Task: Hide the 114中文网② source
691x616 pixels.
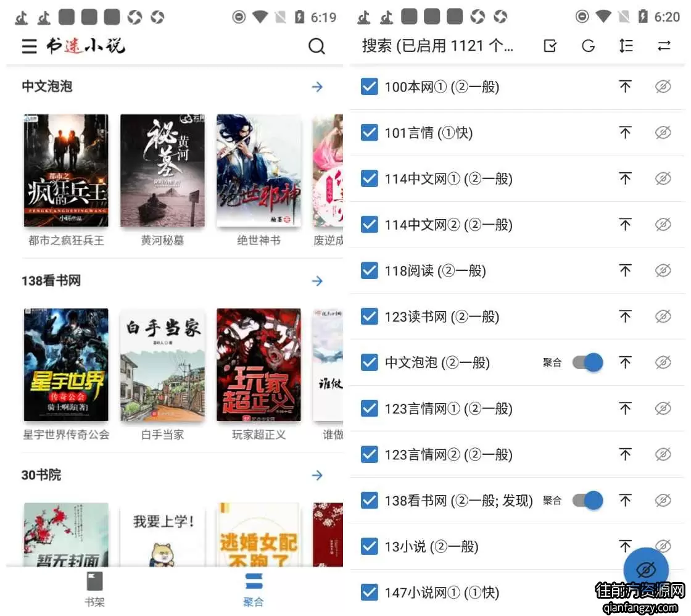Action: (x=663, y=225)
